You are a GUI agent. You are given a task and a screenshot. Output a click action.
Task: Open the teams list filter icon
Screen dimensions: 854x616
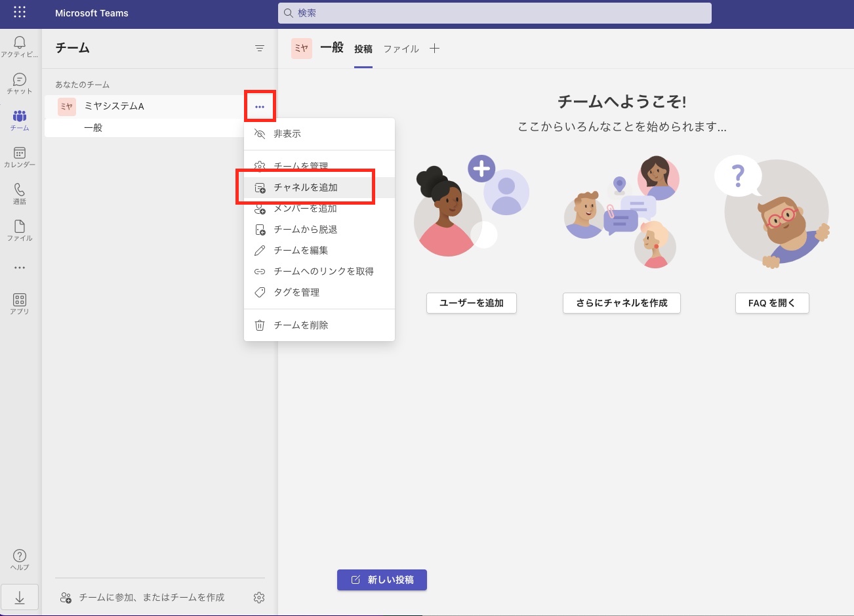tap(260, 49)
